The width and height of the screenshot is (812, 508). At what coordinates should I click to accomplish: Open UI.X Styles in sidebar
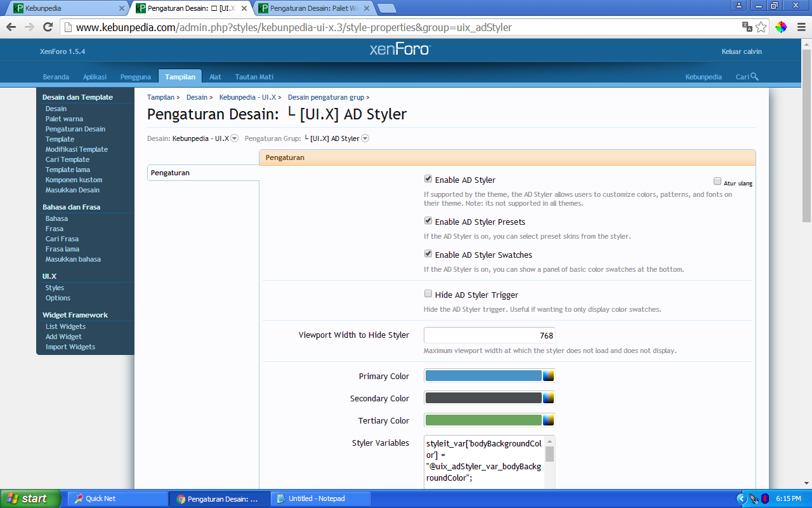click(55, 288)
